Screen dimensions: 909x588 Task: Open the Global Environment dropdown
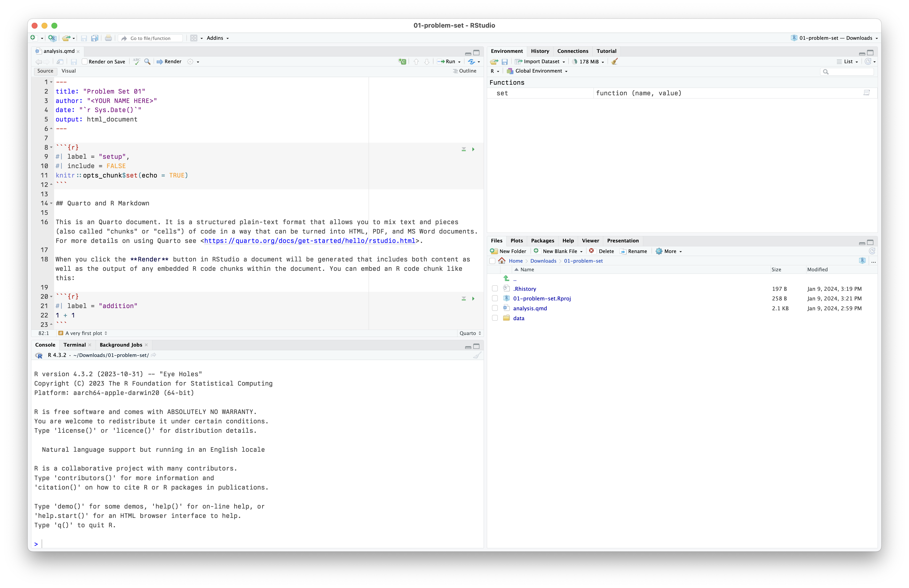pyautogui.click(x=537, y=71)
